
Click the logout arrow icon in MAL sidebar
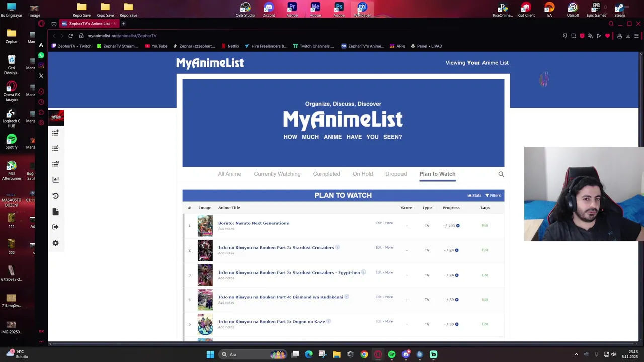coord(55,227)
